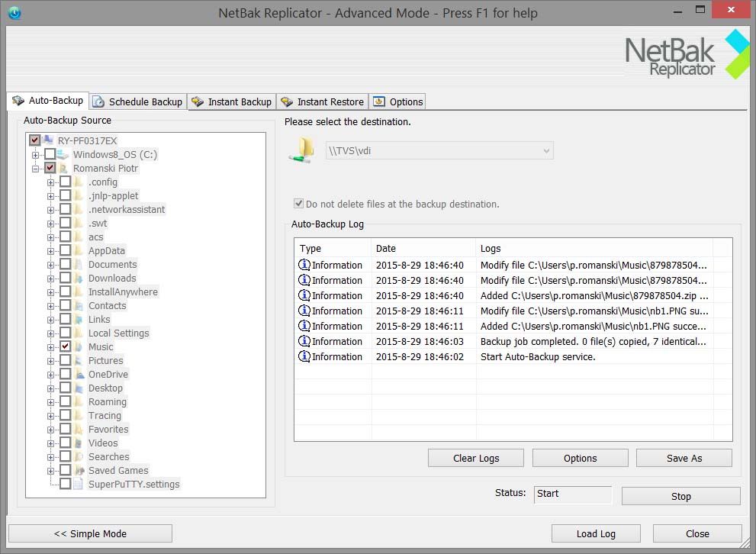756x554 pixels.
Task: Click the SuperPuTTY.settings file icon
Action: coord(78,484)
